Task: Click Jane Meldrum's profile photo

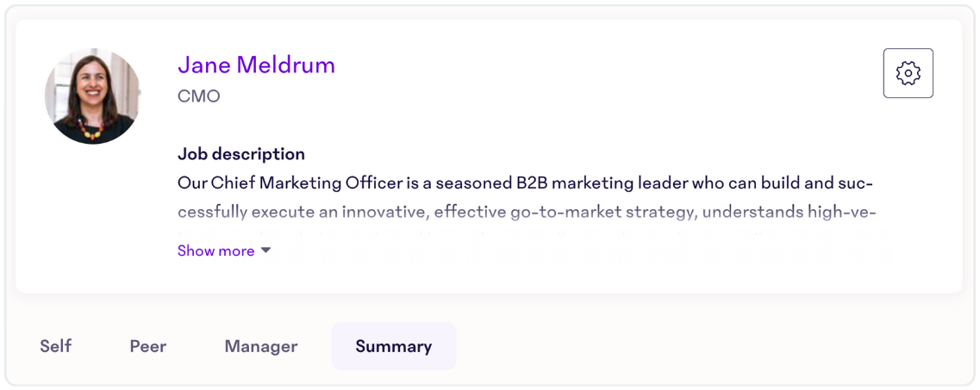Action: pos(92,96)
